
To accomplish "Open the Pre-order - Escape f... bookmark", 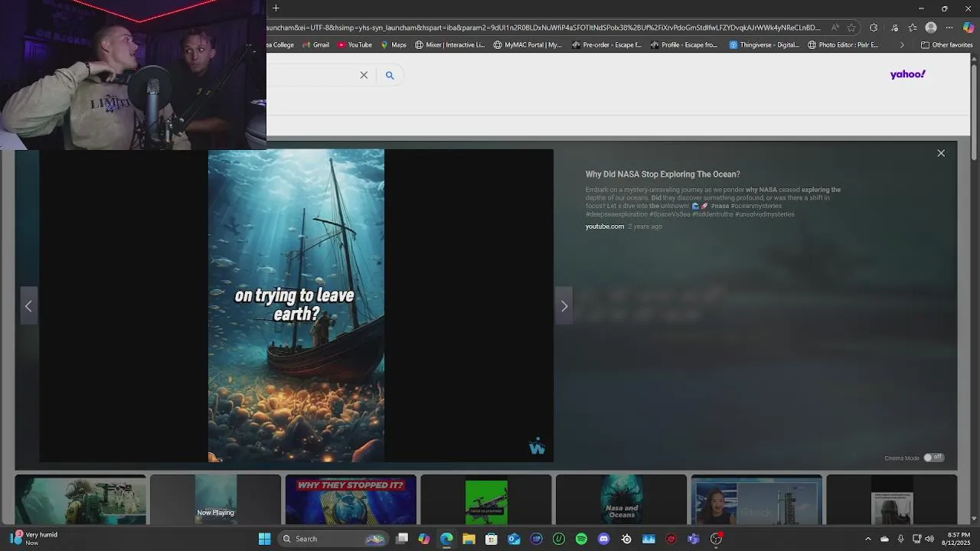I will click(606, 45).
